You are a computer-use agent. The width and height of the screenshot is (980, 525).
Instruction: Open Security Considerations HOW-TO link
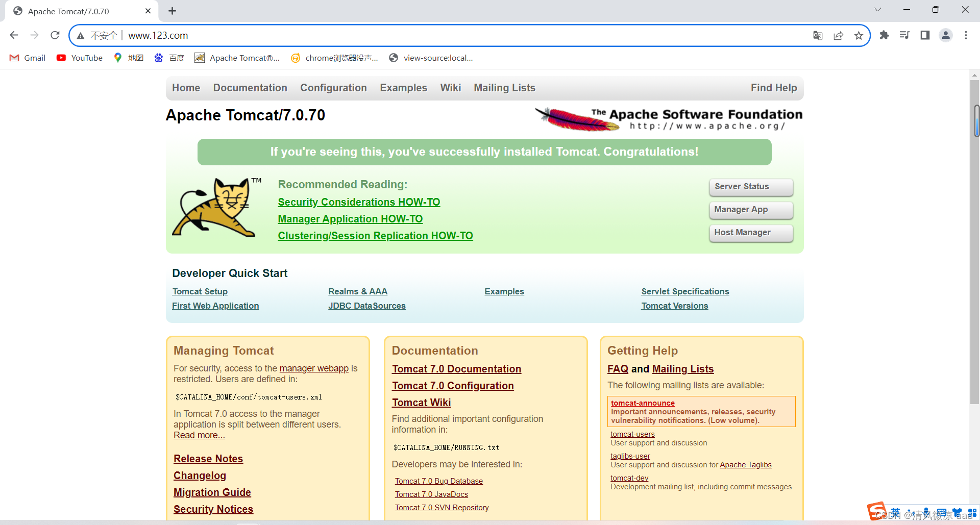click(359, 202)
